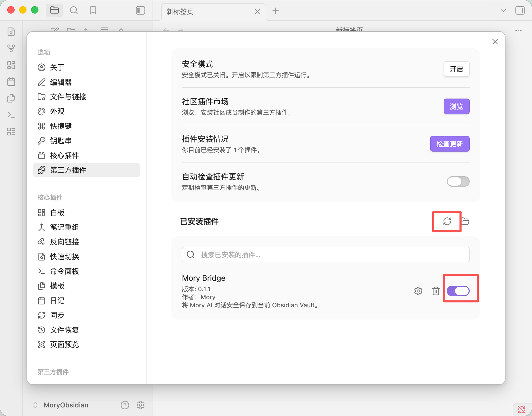Click sync status icon in bottom corner
The height and width of the screenshot is (416, 532).
(522, 410)
